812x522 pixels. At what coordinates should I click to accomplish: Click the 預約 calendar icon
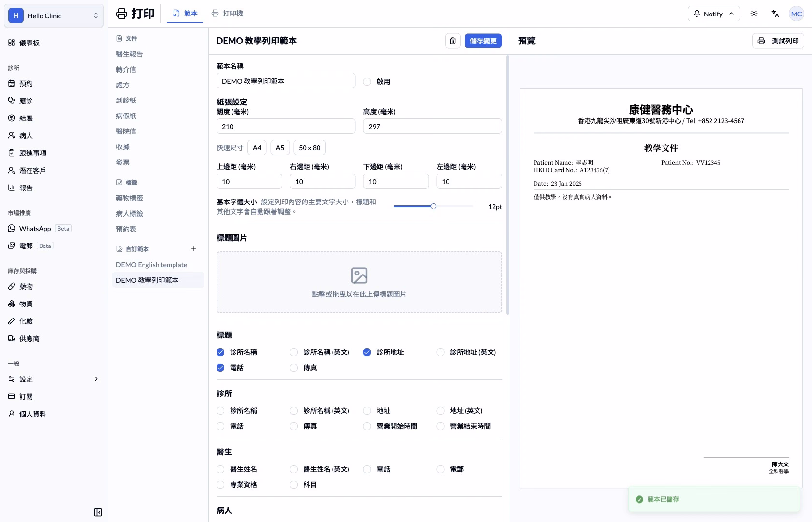click(x=12, y=83)
